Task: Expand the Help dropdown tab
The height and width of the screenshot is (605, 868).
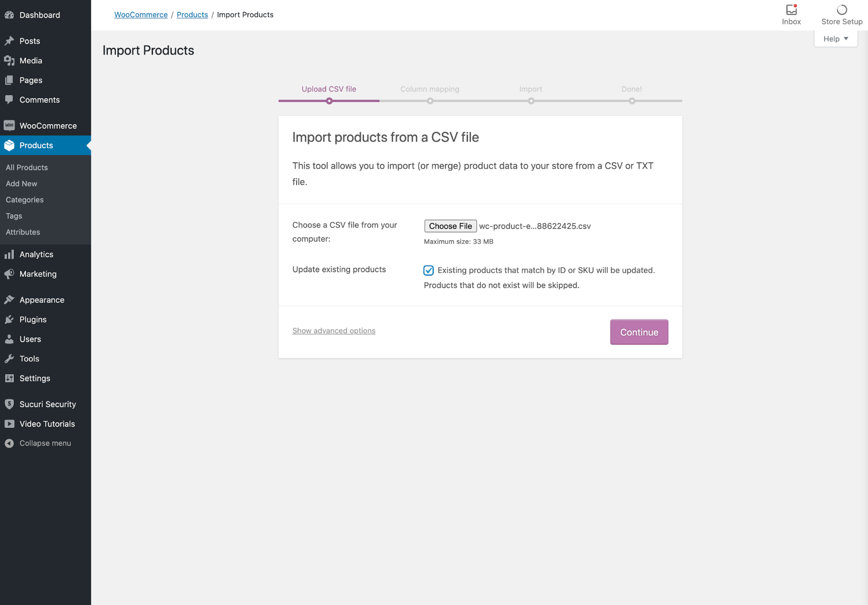Action: tap(836, 39)
